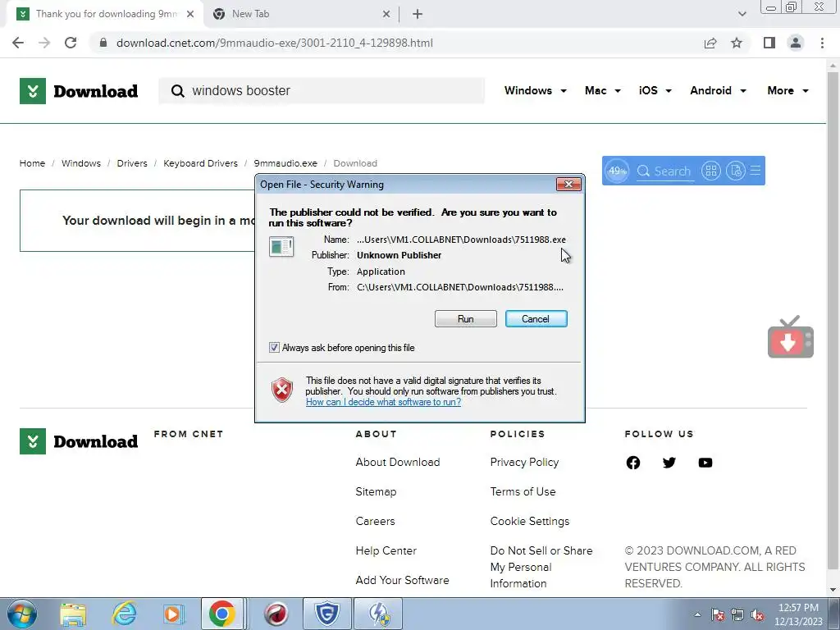Click the network tray icon
This screenshot has height=630, width=840.
point(737,615)
